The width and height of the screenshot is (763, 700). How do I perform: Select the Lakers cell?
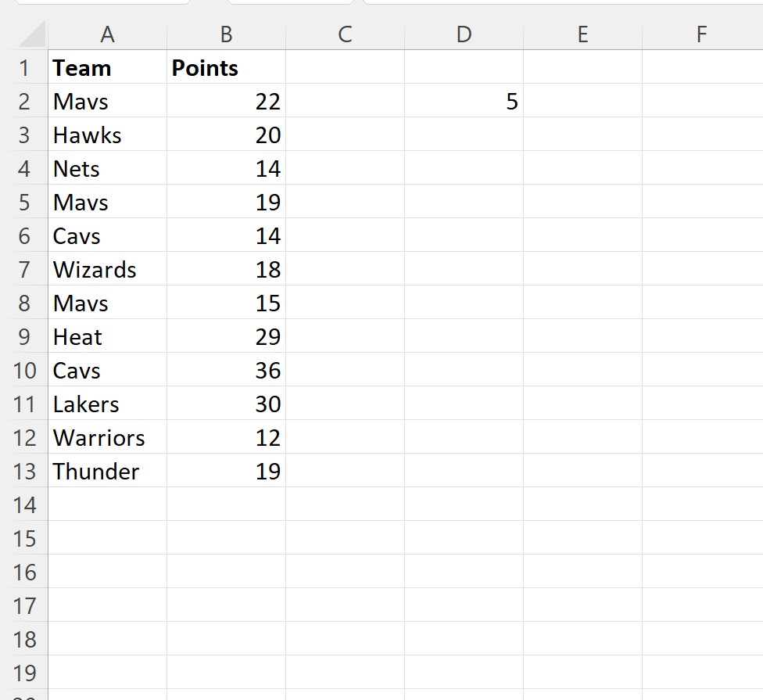coord(108,404)
